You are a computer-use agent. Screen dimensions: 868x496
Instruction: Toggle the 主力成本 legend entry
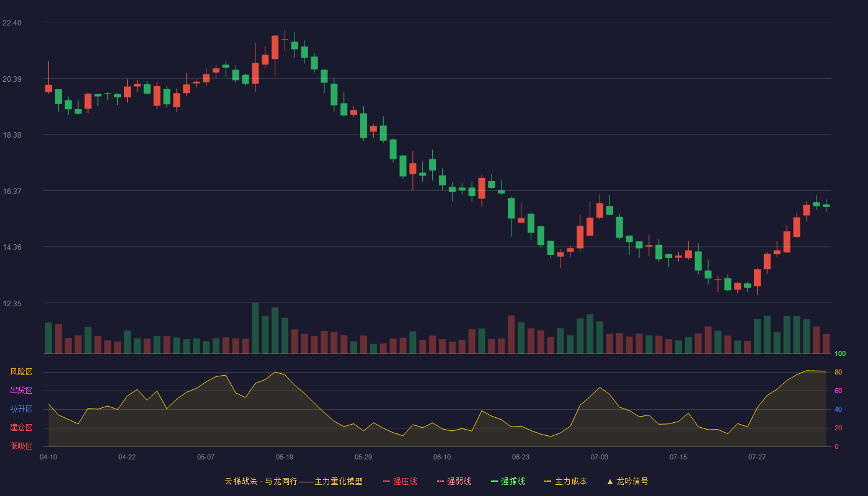pos(565,481)
